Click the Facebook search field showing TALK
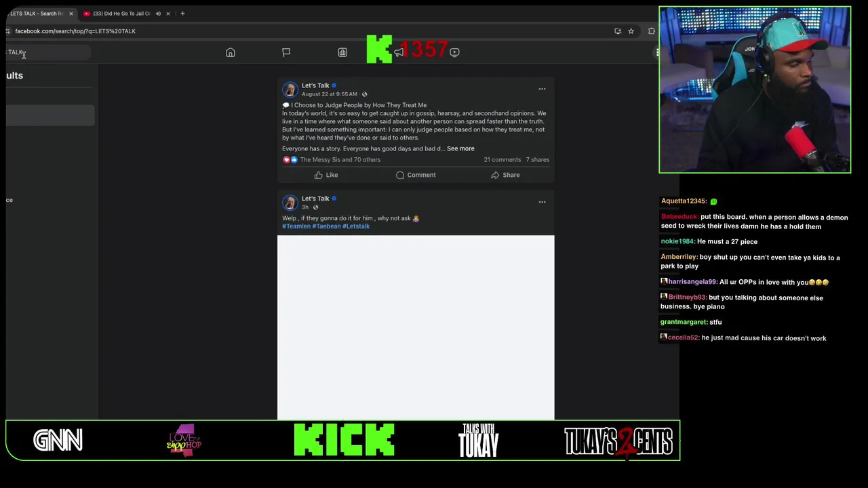This screenshot has width=868, height=488. (47, 53)
